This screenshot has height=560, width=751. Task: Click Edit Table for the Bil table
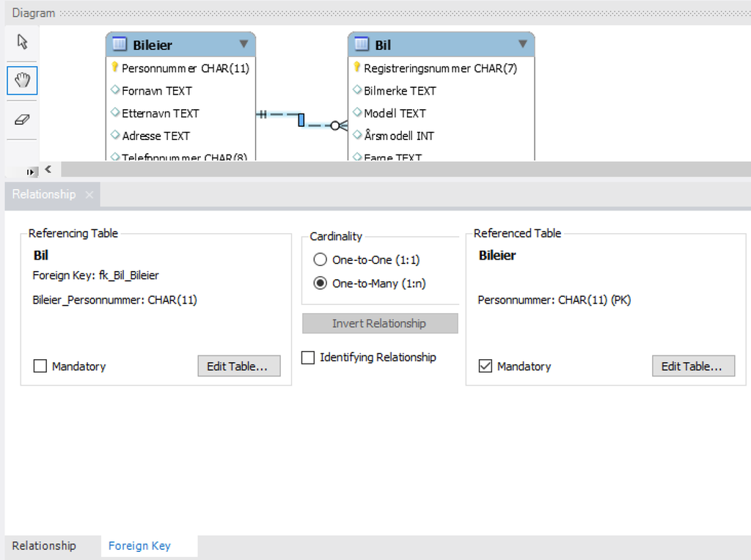coord(238,366)
